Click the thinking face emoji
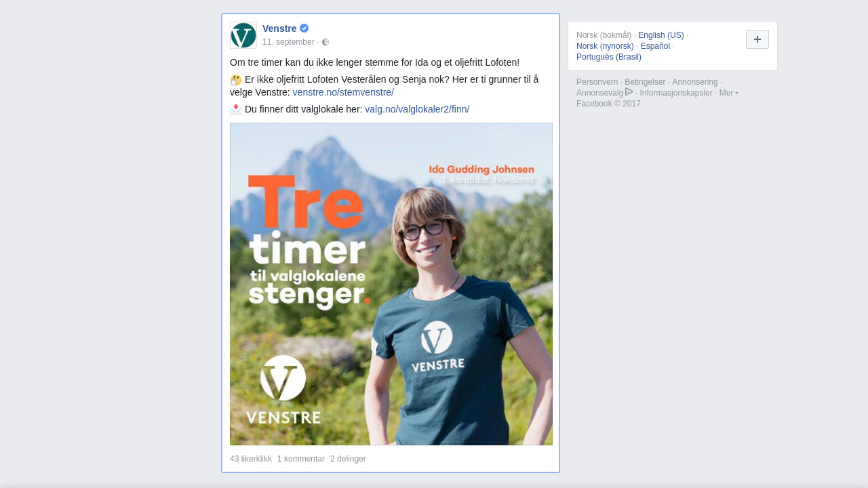Screen dimensions: 868x488 pyautogui.click(x=236, y=80)
